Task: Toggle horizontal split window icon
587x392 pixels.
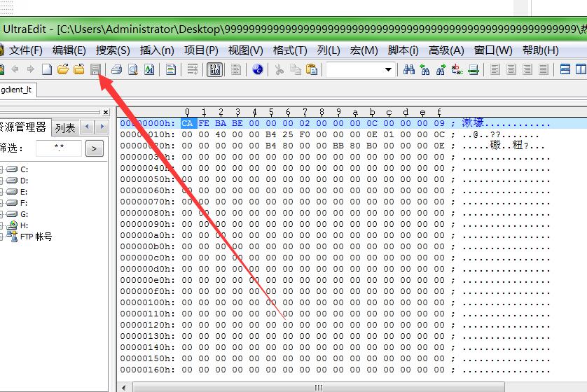Action: [x=565, y=69]
